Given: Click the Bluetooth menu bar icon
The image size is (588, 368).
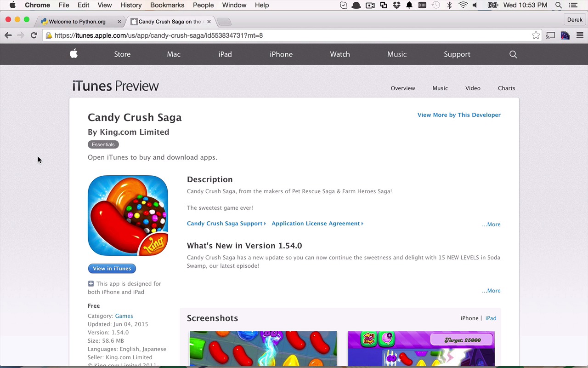Looking at the screenshot, I should click(450, 5).
